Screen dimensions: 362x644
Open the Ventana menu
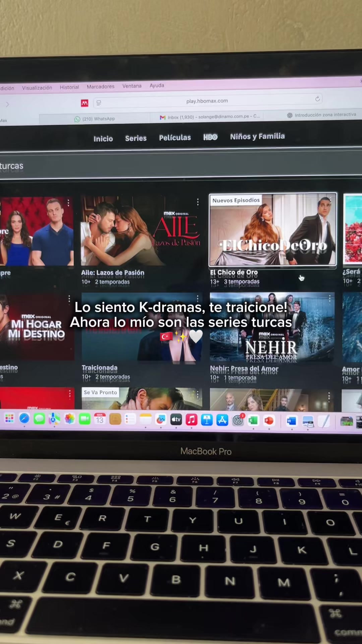[x=132, y=86]
